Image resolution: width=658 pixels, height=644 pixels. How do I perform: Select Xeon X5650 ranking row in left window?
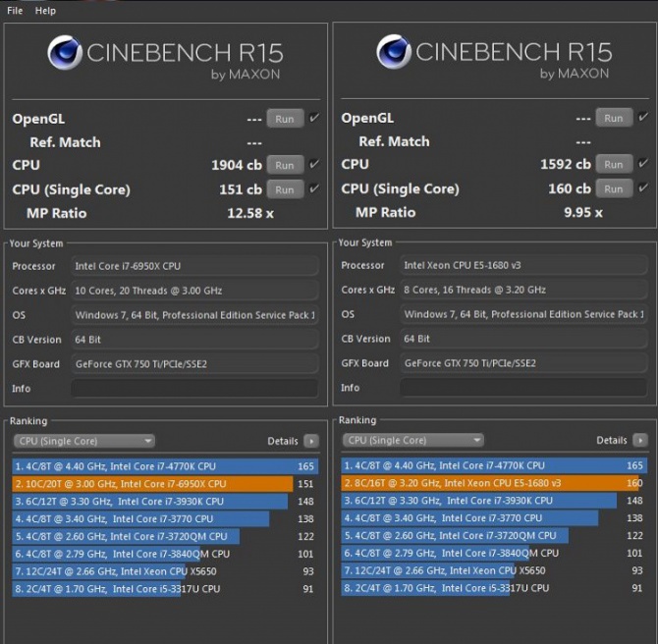165,571
